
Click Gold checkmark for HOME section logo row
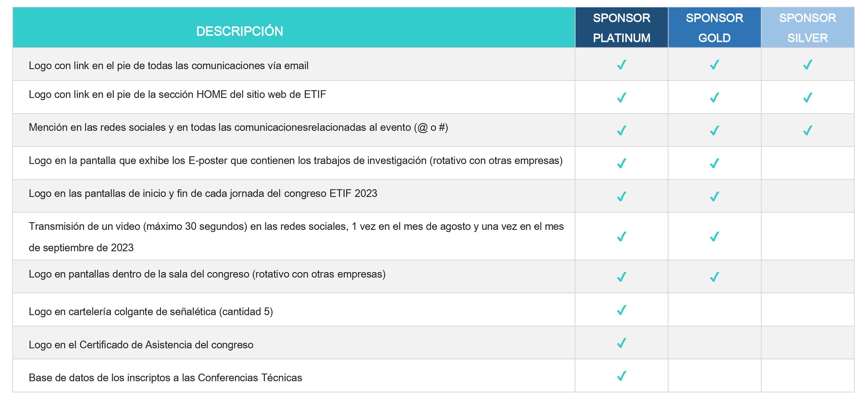[714, 97]
